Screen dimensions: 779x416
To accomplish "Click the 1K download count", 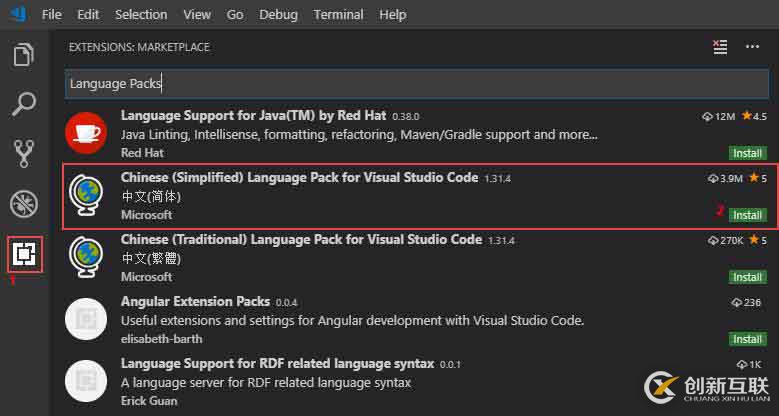I will 749,364.
